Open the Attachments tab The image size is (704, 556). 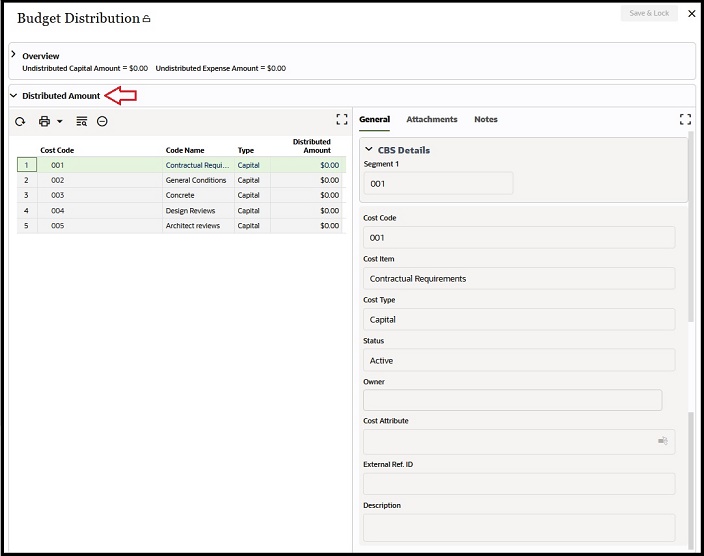(432, 119)
